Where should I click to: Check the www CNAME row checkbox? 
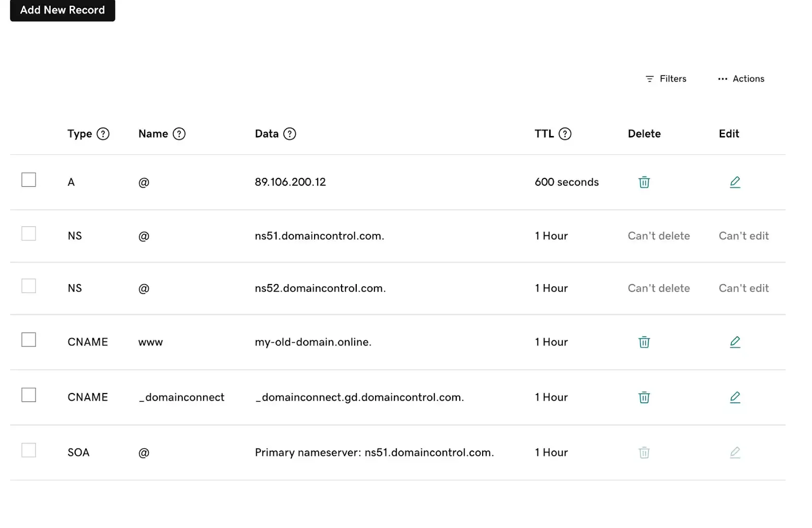coord(28,339)
